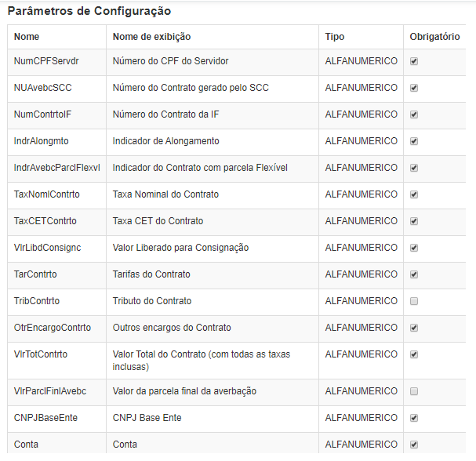The height and width of the screenshot is (461, 476).
Task: Click the Nome column header
Action: click(x=27, y=37)
